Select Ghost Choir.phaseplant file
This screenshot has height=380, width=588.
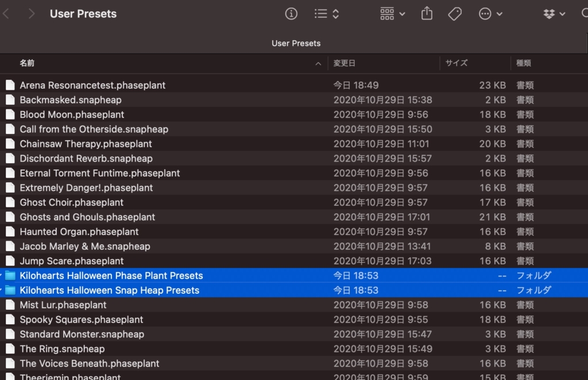pos(71,202)
